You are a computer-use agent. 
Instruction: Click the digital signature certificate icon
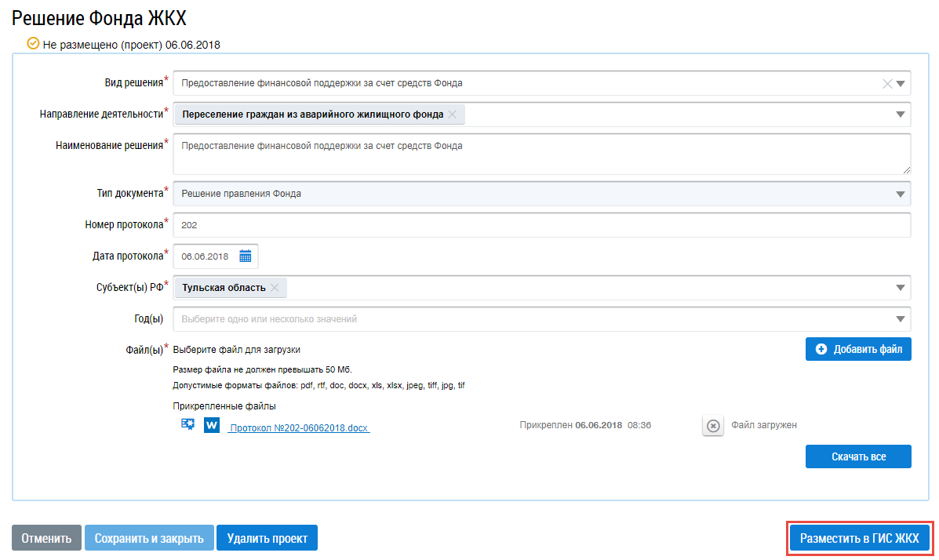coord(187,424)
